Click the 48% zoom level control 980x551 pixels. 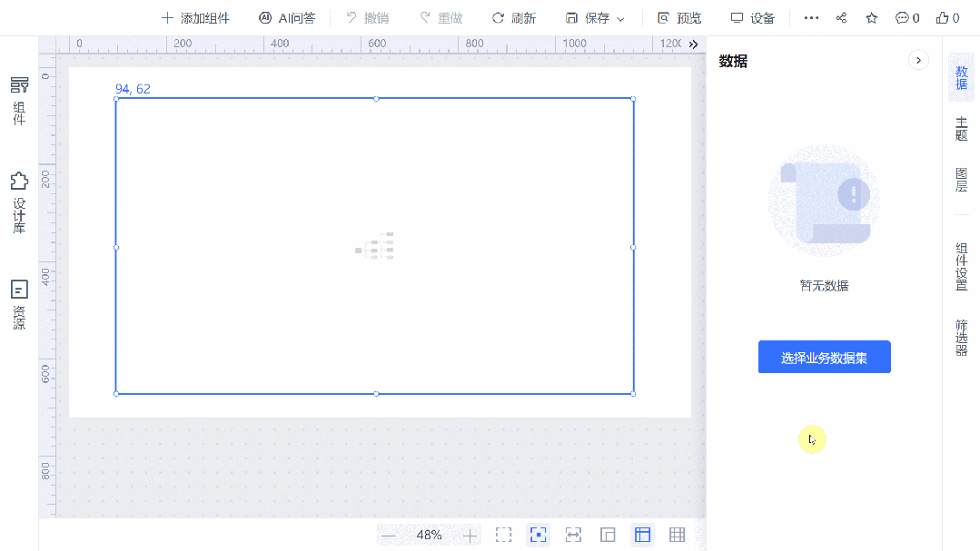[x=429, y=535]
